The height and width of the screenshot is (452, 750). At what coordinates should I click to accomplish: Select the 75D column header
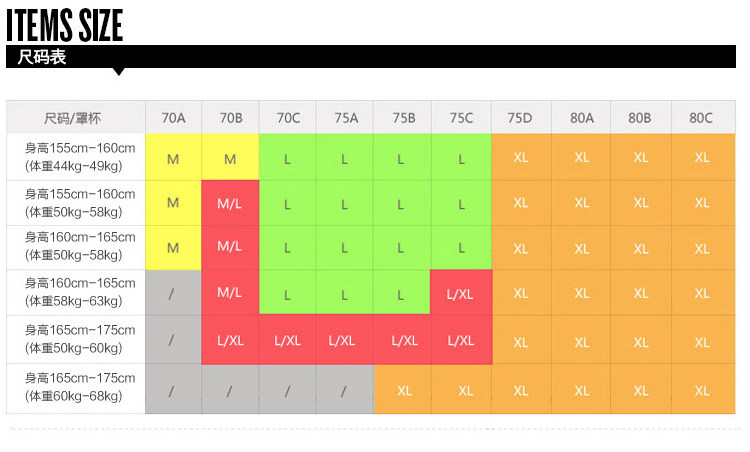[521, 117]
